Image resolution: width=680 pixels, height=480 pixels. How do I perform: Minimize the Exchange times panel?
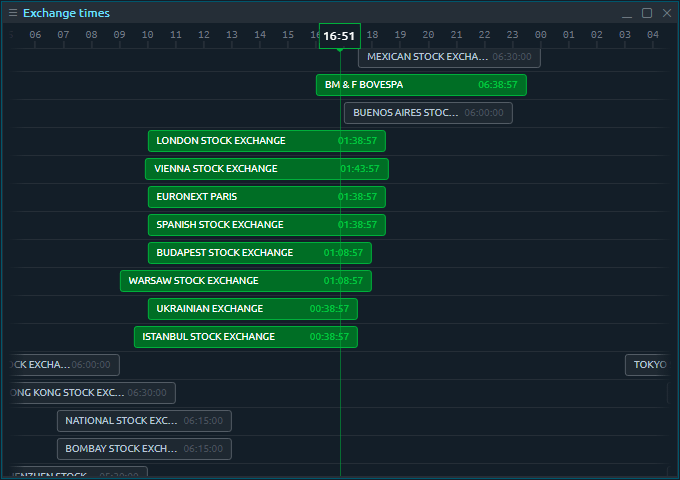627,13
